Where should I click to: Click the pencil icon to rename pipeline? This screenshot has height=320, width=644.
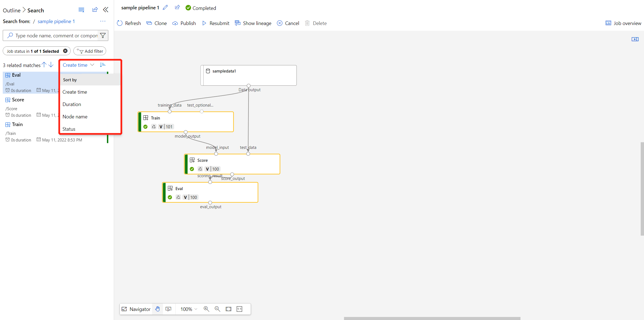(x=165, y=8)
